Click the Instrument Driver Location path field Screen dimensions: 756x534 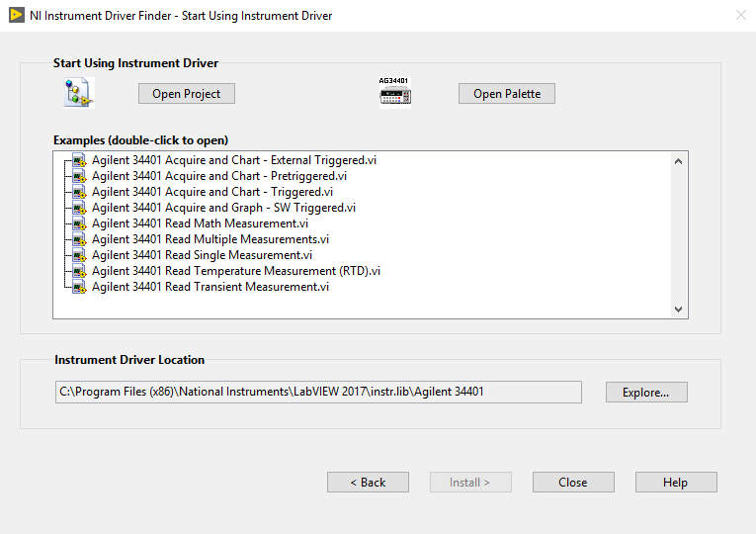click(x=318, y=392)
